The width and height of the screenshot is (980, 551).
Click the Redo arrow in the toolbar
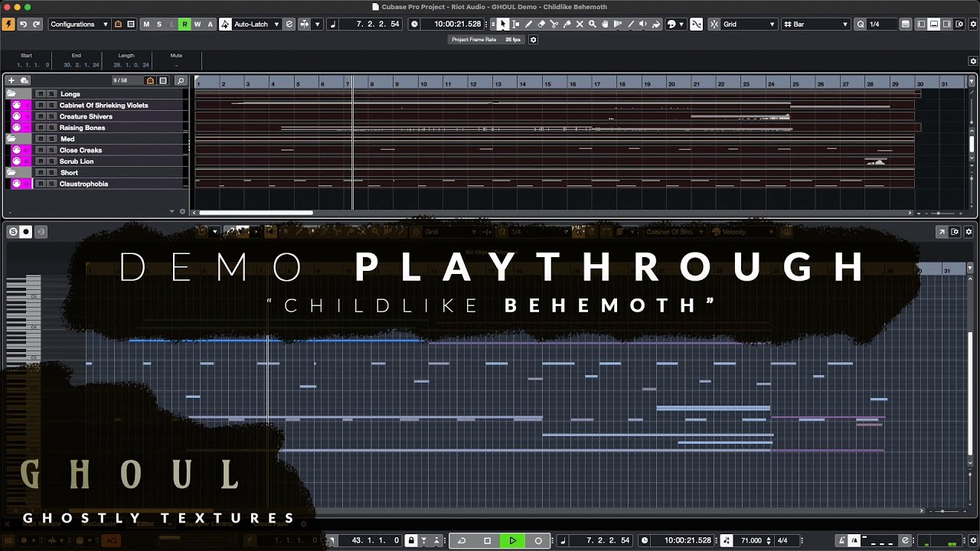(x=36, y=24)
